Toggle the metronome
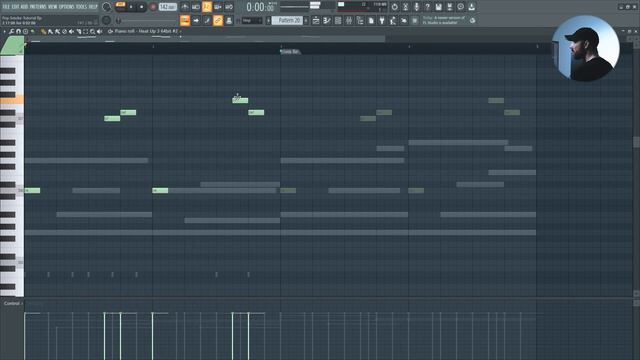The height and width of the screenshot is (360, 640). (x=184, y=7)
